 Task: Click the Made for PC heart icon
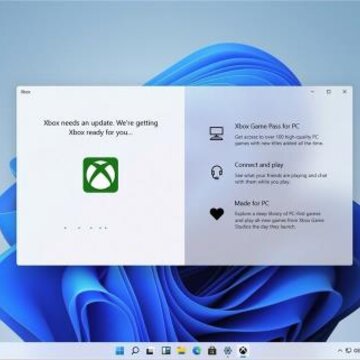(217, 214)
